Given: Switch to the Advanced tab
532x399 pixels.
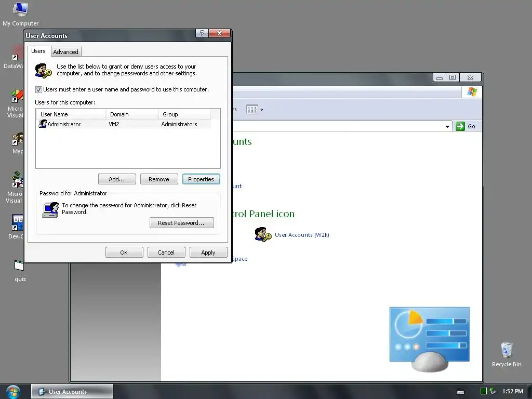Looking at the screenshot, I should pyautogui.click(x=66, y=52).
